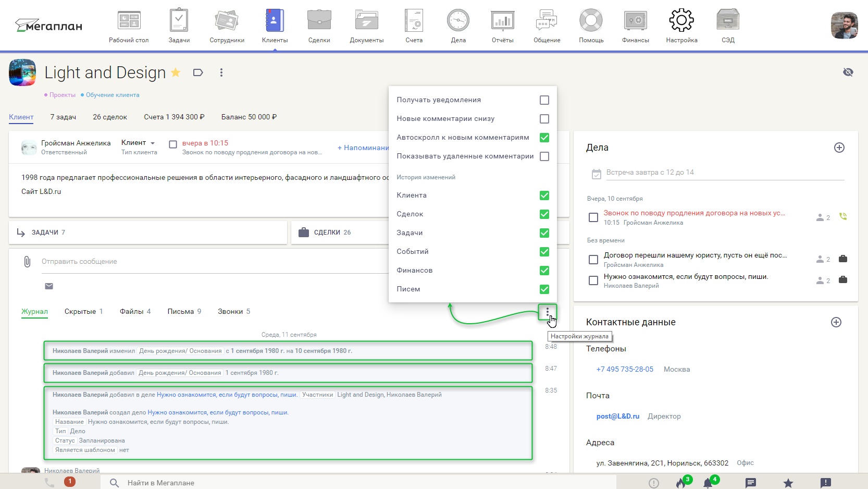Screen dimensions: 868x489
Task: Click the feedback exclamation icon in bottom bar
Action: [826, 483]
